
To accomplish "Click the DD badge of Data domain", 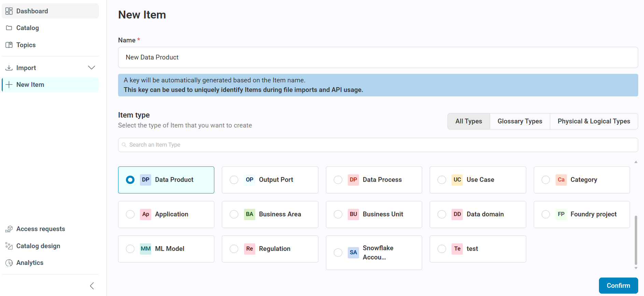I will 457,214.
